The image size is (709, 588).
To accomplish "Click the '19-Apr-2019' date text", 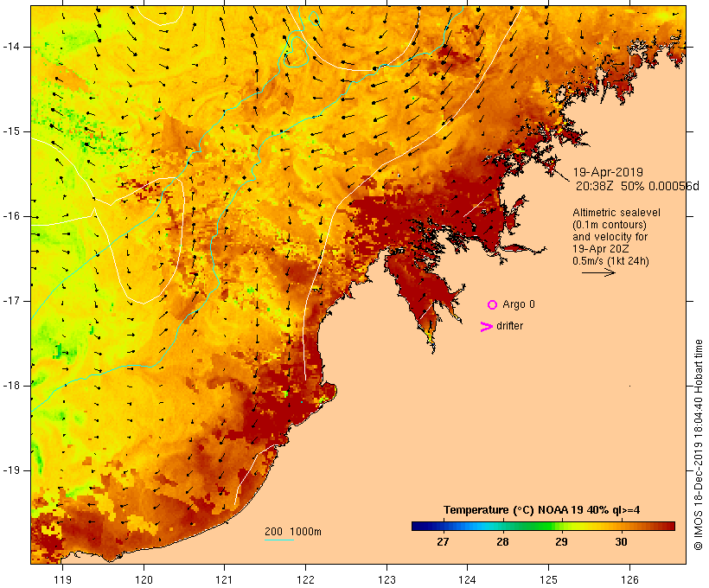I will tap(608, 172).
